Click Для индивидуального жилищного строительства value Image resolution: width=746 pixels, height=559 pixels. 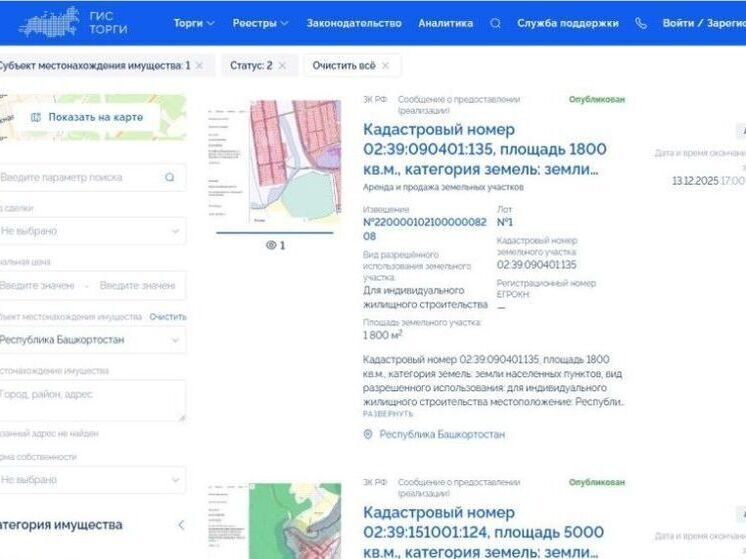tap(425, 297)
